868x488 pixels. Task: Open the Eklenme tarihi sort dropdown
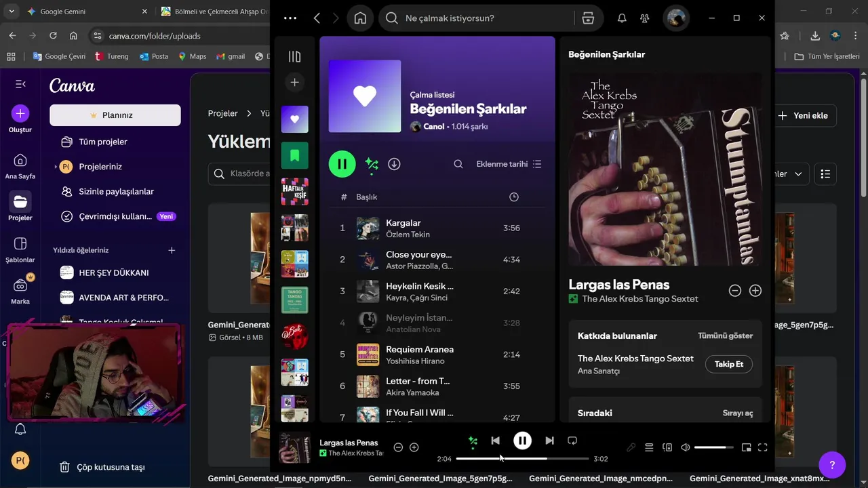tap(509, 164)
